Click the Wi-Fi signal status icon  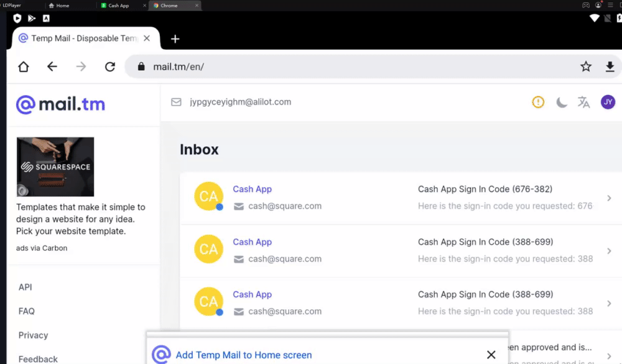click(594, 18)
